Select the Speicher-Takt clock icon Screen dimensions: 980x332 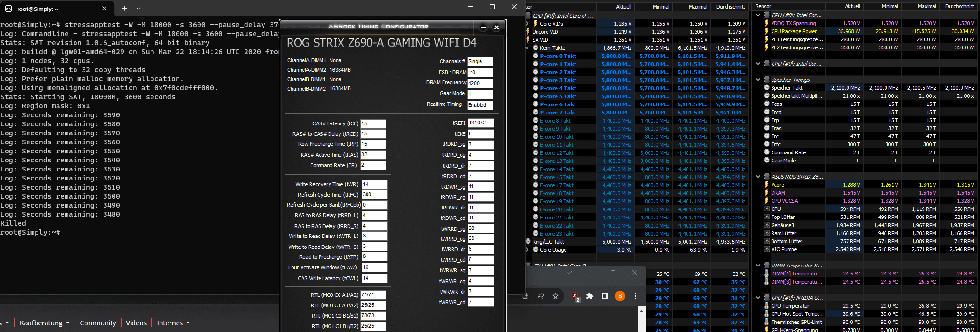tap(767, 88)
